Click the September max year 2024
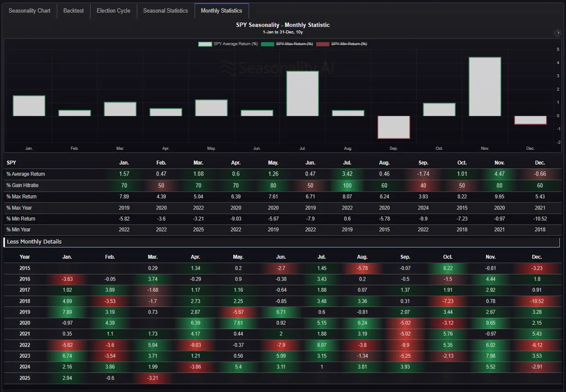 pyautogui.click(x=423, y=208)
